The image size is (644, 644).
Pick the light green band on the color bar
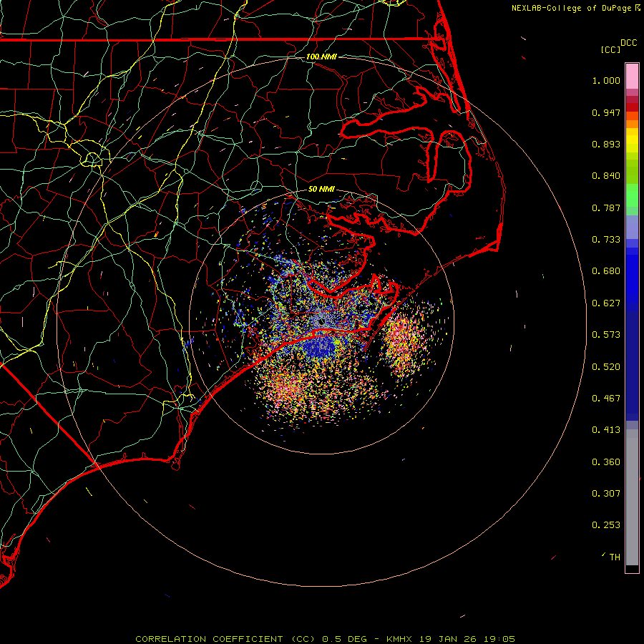(x=632, y=195)
